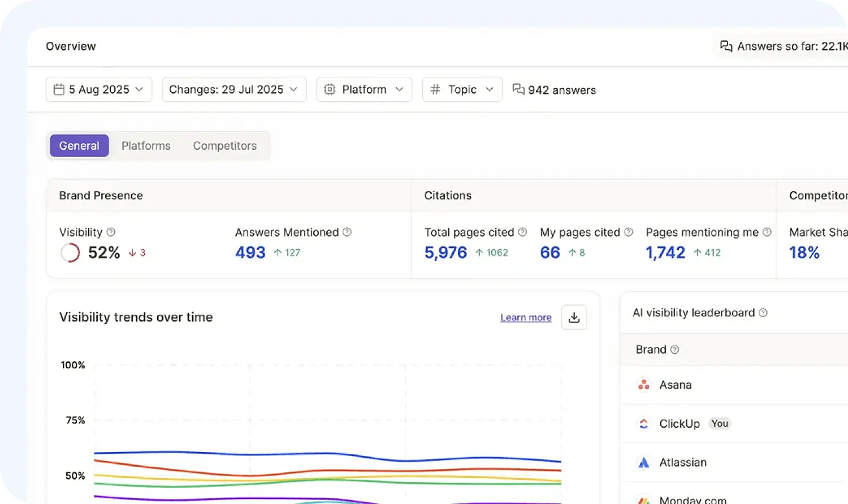Select the Asana brand logo in leaderboard
The height and width of the screenshot is (504, 848).
(643, 384)
